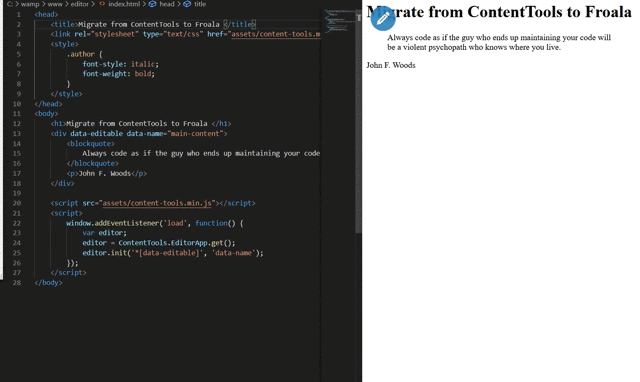Viewport: 640px width, 382px height.
Task: Place cursor on ContentTools.EditorApp.get() line
Action: (159, 243)
